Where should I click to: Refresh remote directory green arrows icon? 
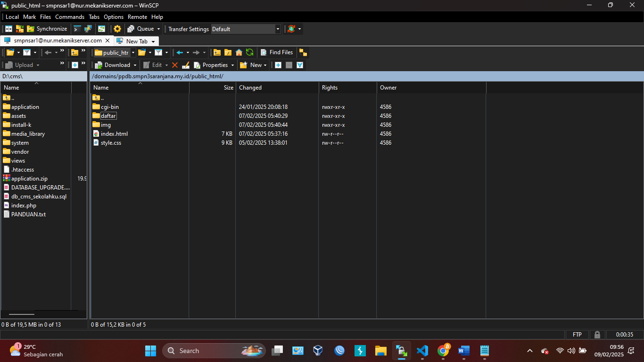pyautogui.click(x=250, y=52)
